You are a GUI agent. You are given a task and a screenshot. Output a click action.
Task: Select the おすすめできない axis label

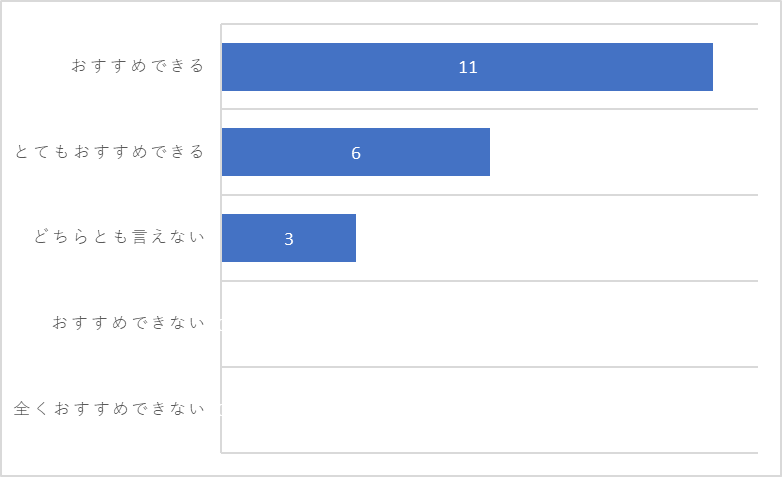128,323
